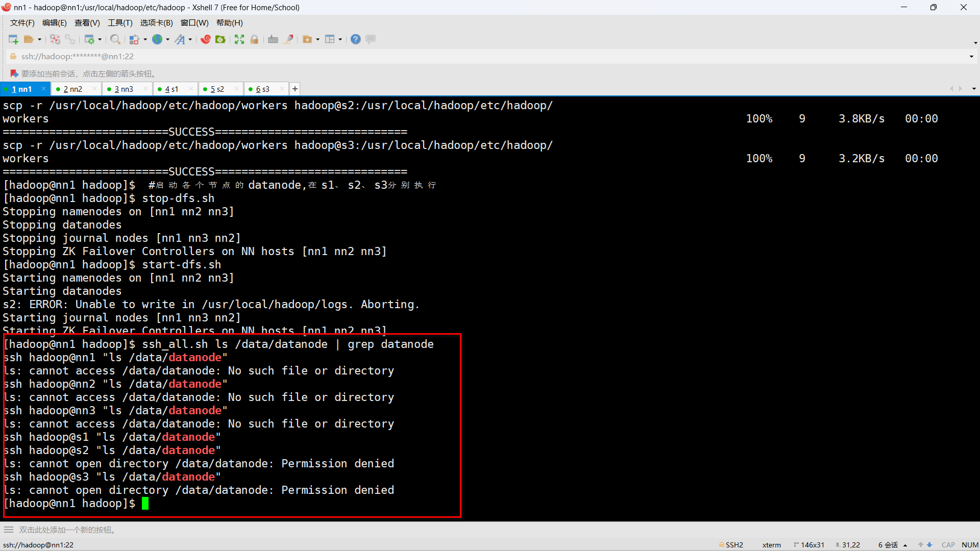Click the New Session icon
The image size is (980, 551).
(13, 39)
